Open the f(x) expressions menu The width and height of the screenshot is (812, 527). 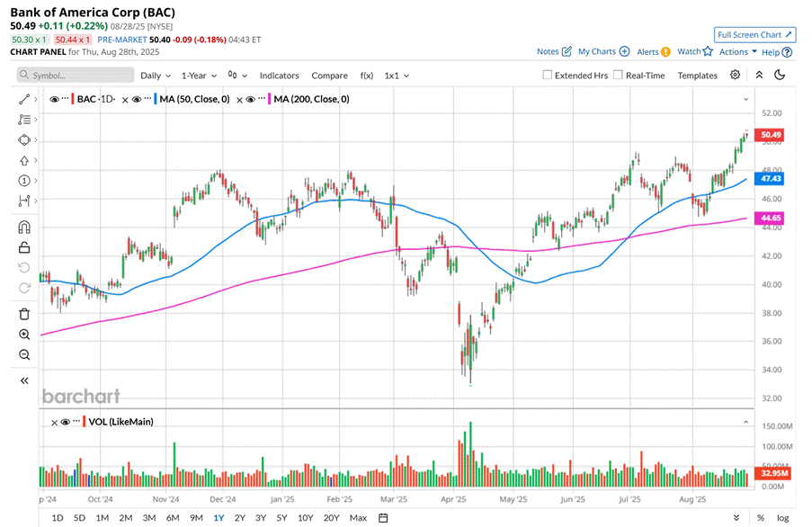click(367, 76)
